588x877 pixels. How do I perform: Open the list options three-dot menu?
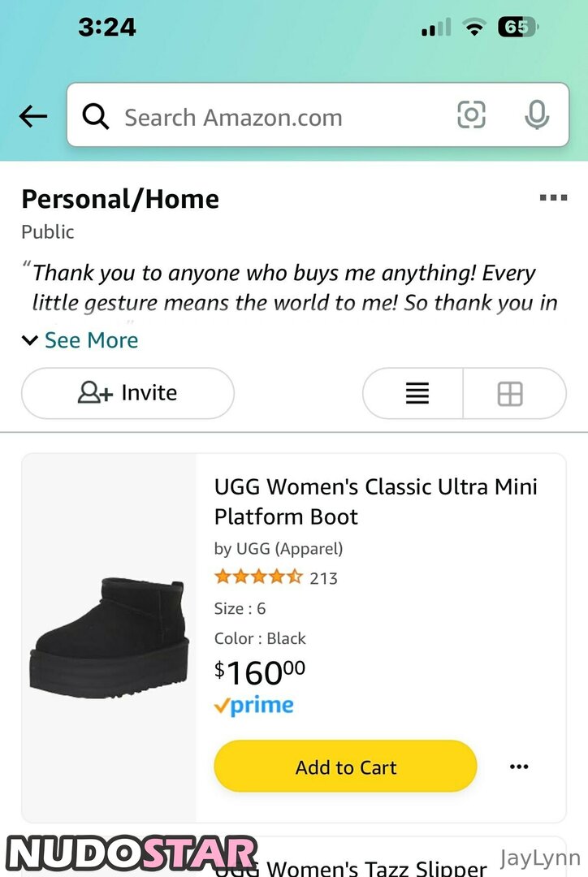[553, 197]
